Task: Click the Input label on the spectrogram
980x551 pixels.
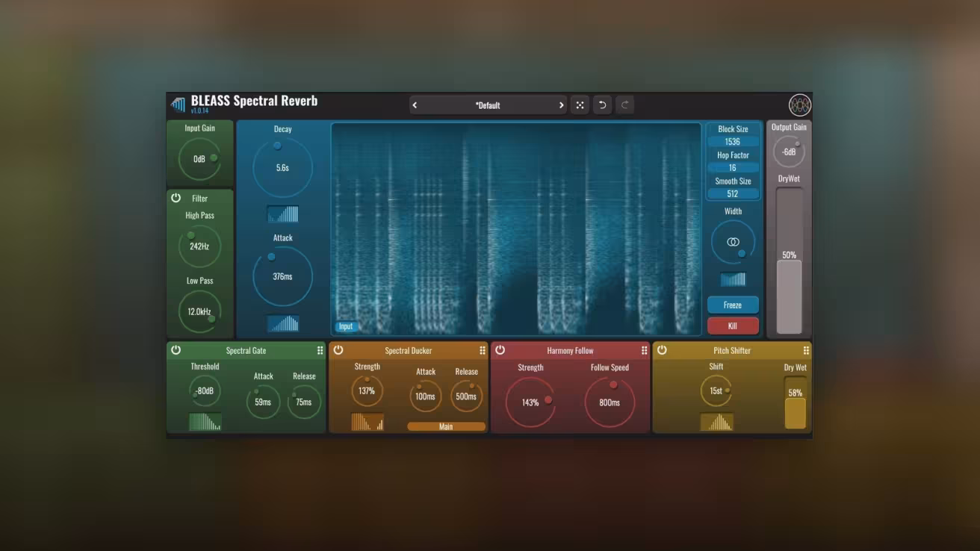Action: point(346,326)
